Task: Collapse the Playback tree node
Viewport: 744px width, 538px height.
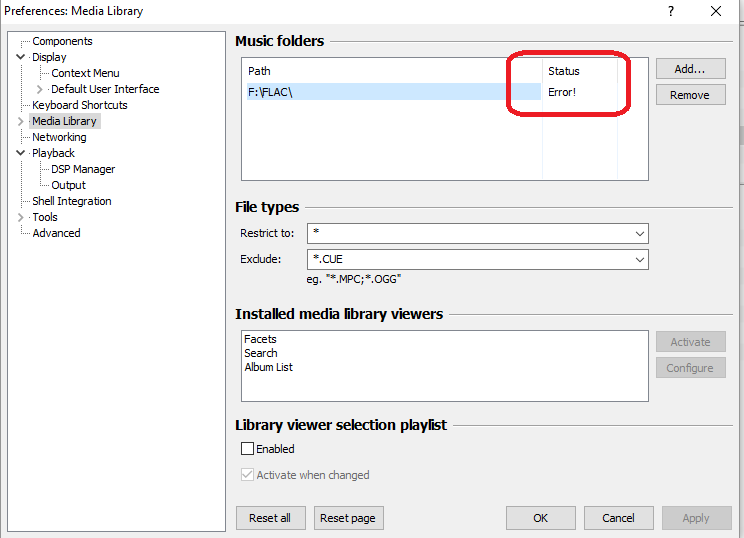Action: click(x=21, y=153)
